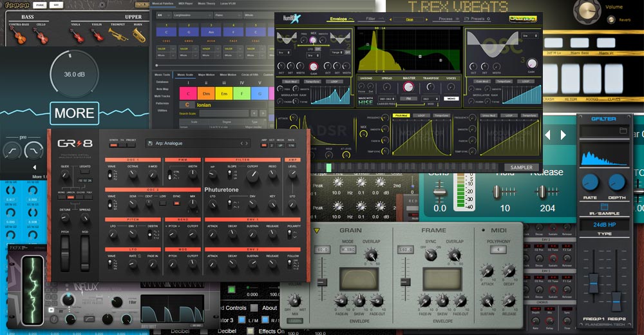
Task: Open the Arp: Analogue preset selector
Action: pos(198,144)
